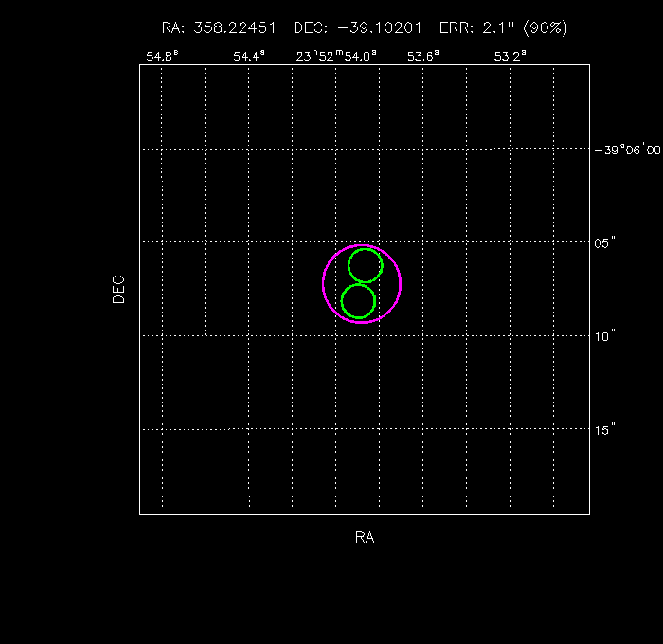Click the RA axis label below plot
The height and width of the screenshot is (644, 663).
pyautogui.click(x=365, y=538)
